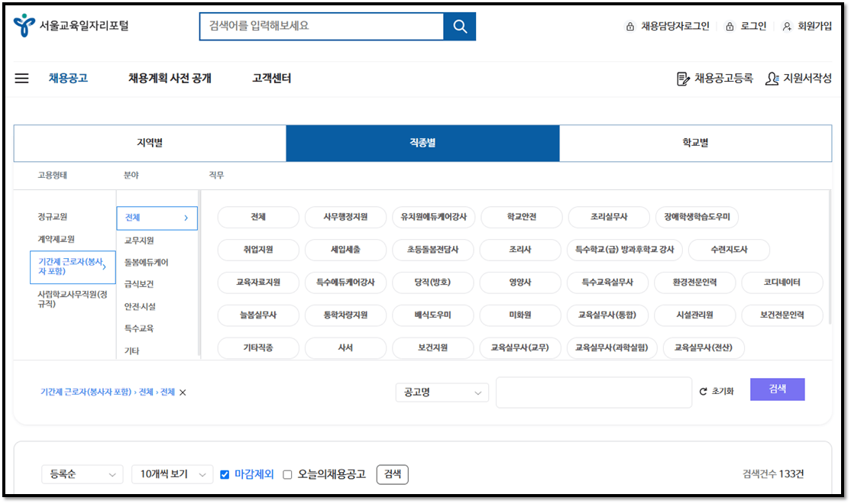Click the 채용공고등록 pencil icon
851x504 pixels.
click(682, 78)
